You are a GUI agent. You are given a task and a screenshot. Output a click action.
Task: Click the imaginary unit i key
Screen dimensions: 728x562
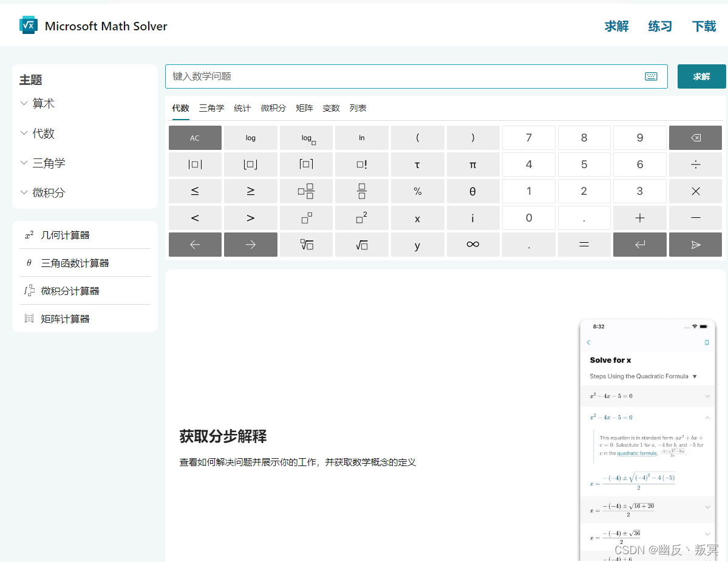[x=472, y=218]
